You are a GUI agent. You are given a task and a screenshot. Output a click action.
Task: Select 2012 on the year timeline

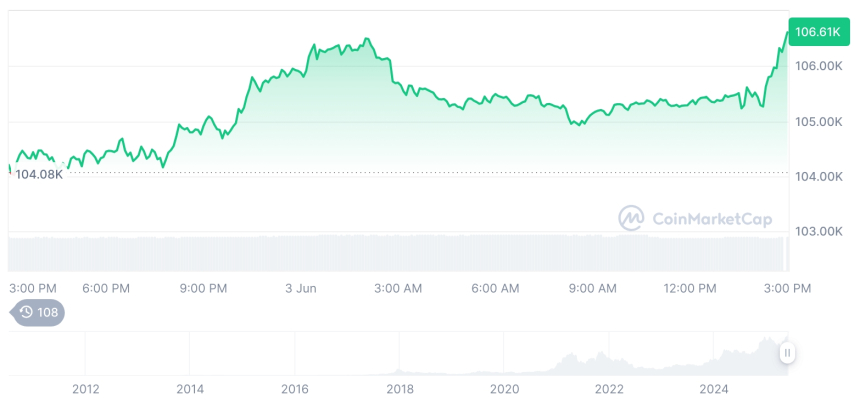[86, 389]
